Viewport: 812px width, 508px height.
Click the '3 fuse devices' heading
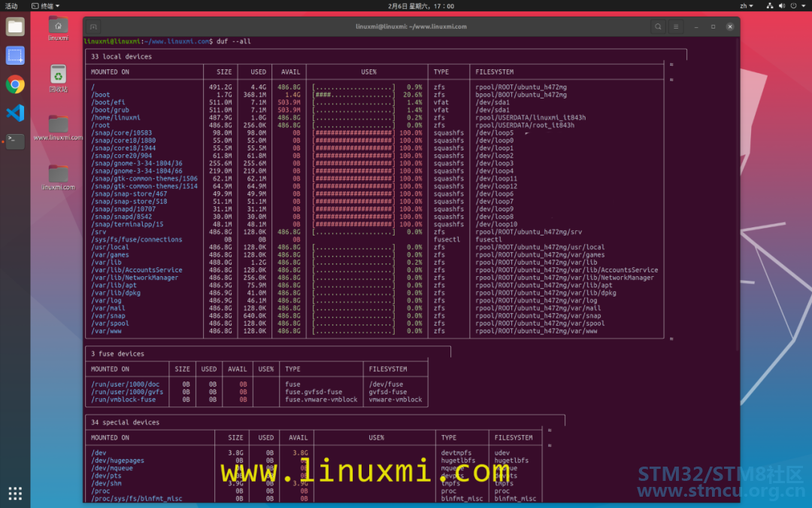[x=117, y=354]
